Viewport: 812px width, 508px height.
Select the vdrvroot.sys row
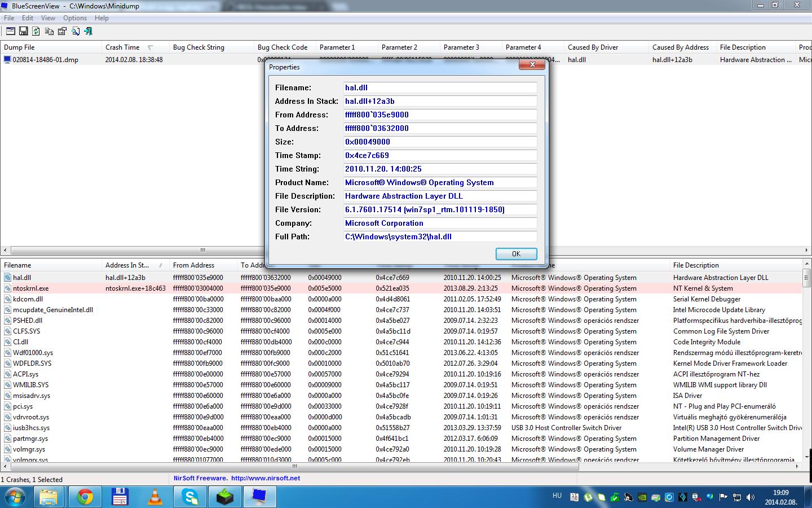tap(401, 417)
